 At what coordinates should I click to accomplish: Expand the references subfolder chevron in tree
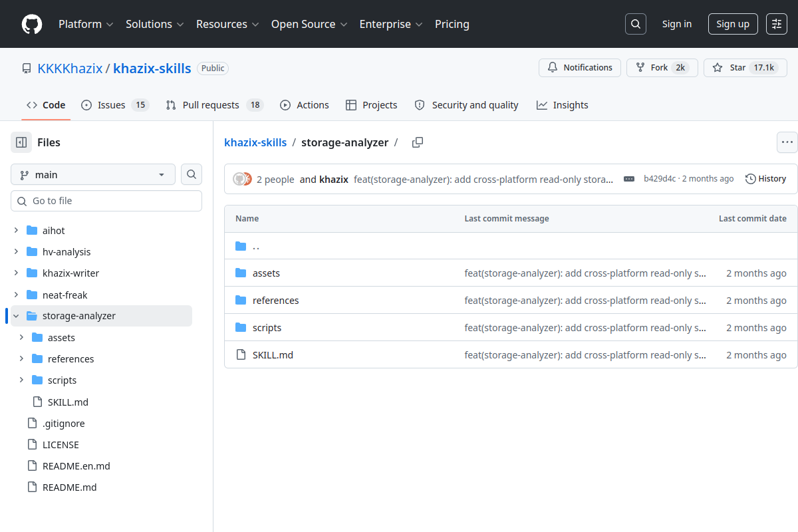[21, 359]
